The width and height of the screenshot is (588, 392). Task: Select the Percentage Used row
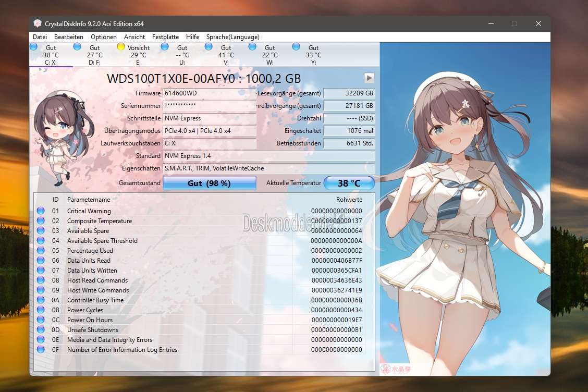coord(201,251)
